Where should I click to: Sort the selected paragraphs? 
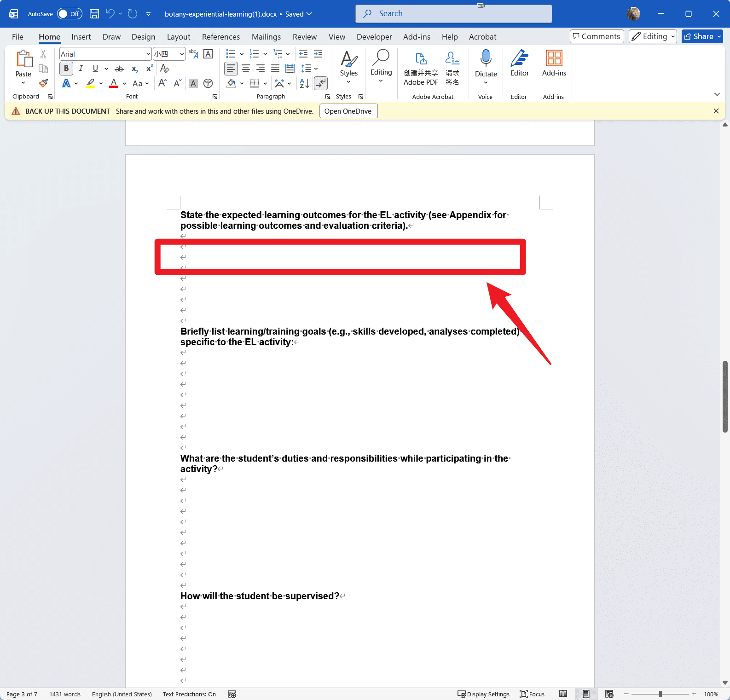[x=304, y=83]
